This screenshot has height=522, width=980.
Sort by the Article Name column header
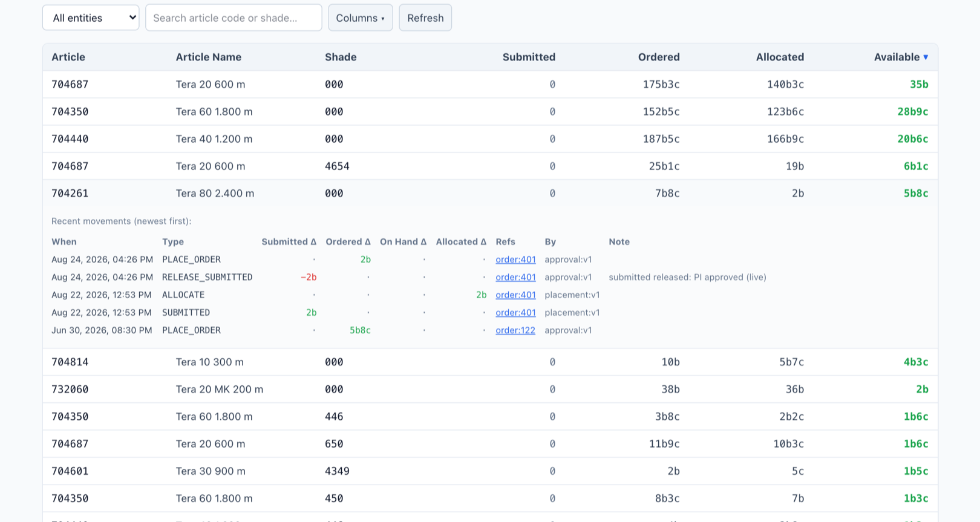209,57
